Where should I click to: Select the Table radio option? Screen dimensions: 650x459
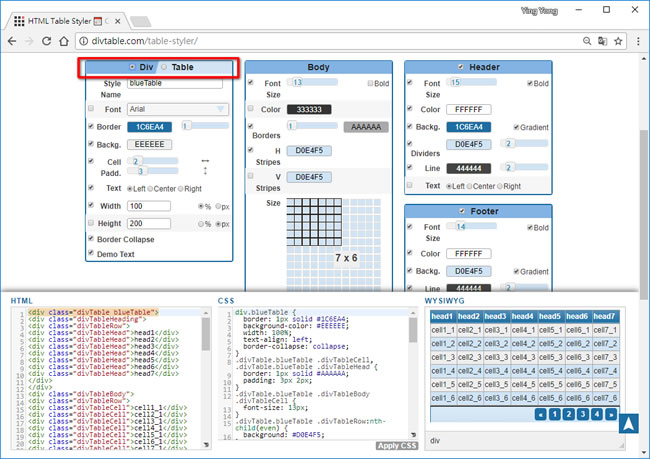pyautogui.click(x=164, y=67)
